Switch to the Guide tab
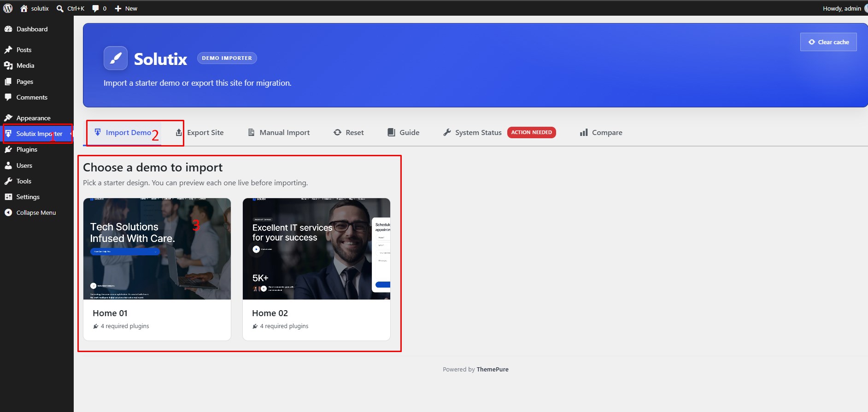 click(x=404, y=133)
